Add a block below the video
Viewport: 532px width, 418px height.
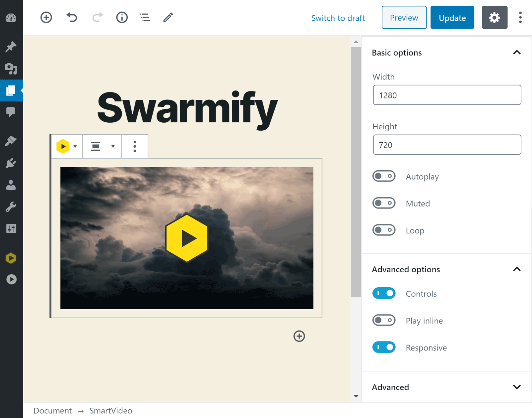pyautogui.click(x=299, y=336)
